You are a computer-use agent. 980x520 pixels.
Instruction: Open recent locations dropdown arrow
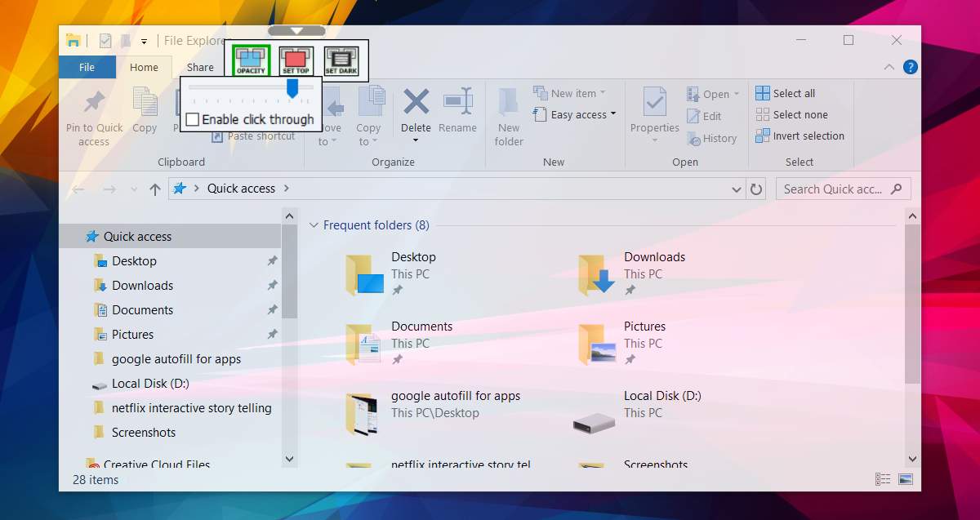pyautogui.click(x=134, y=189)
